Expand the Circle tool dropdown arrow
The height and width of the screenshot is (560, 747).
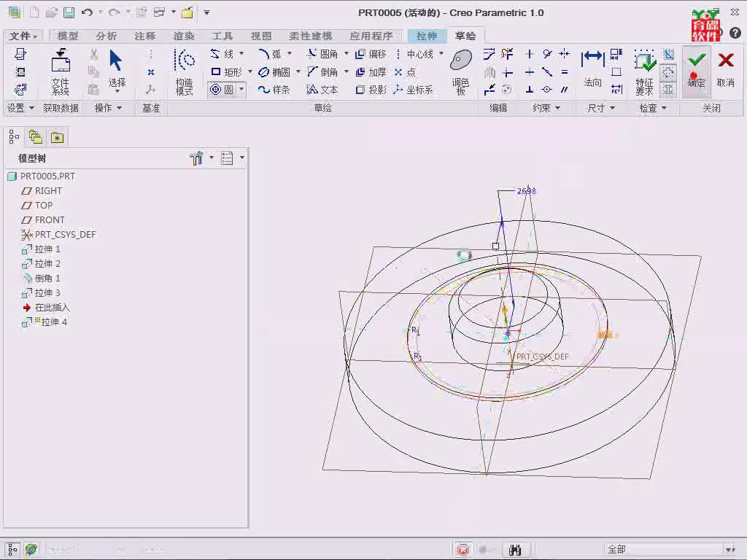(x=241, y=89)
